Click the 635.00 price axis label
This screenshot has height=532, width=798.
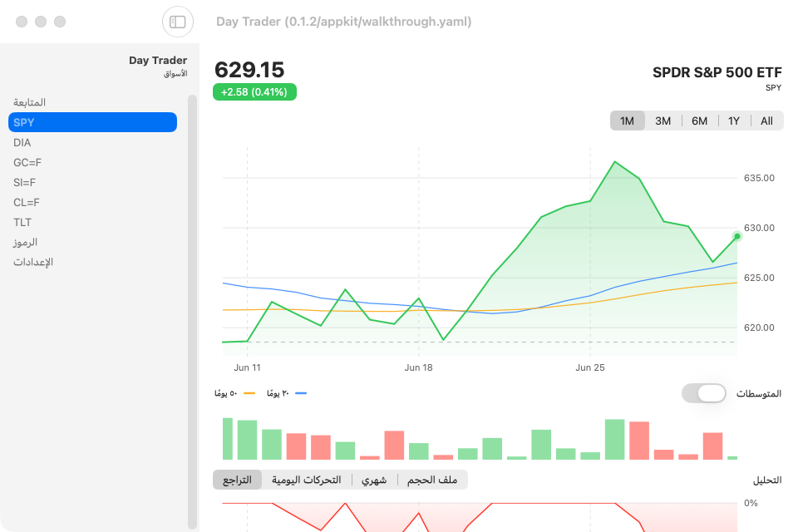(759, 178)
